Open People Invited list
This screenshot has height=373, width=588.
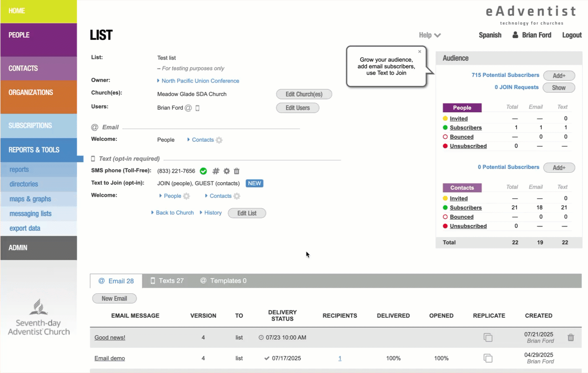tap(458, 119)
